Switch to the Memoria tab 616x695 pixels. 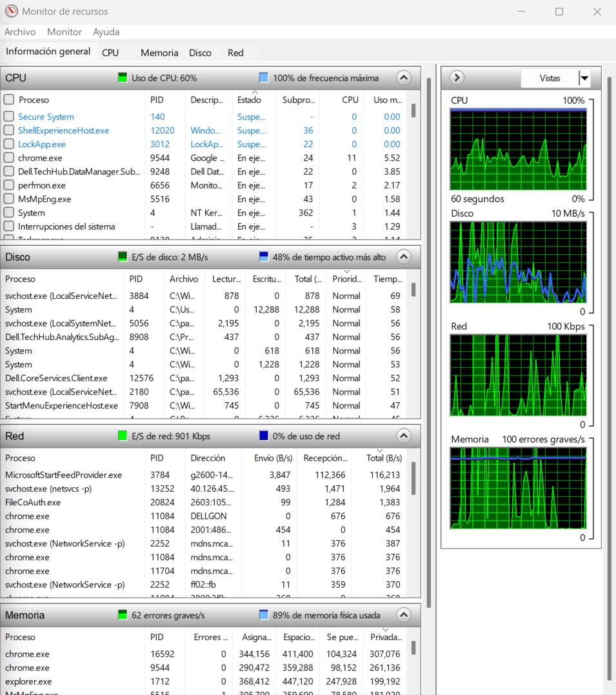click(x=159, y=53)
